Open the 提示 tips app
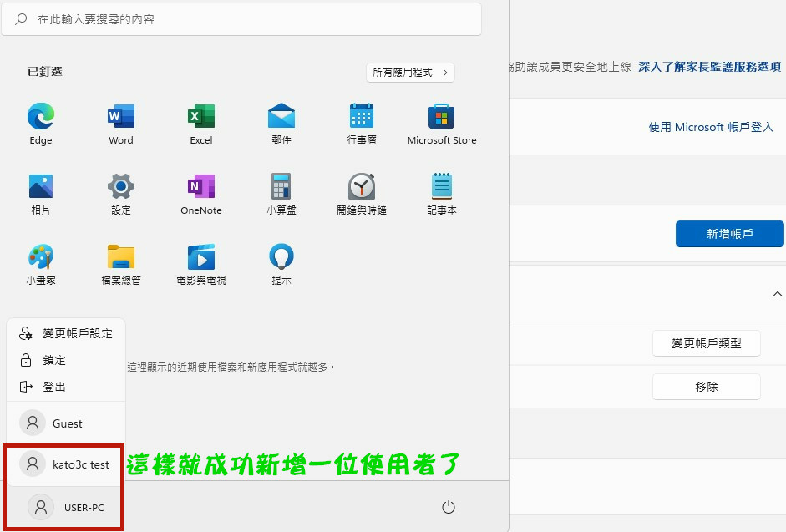This screenshot has width=786, height=532. (x=281, y=264)
